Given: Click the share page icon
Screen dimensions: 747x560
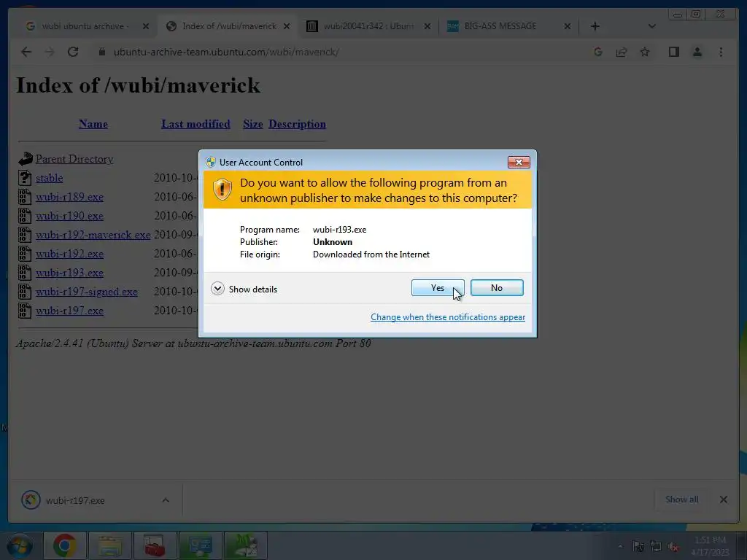Looking at the screenshot, I should (622, 52).
